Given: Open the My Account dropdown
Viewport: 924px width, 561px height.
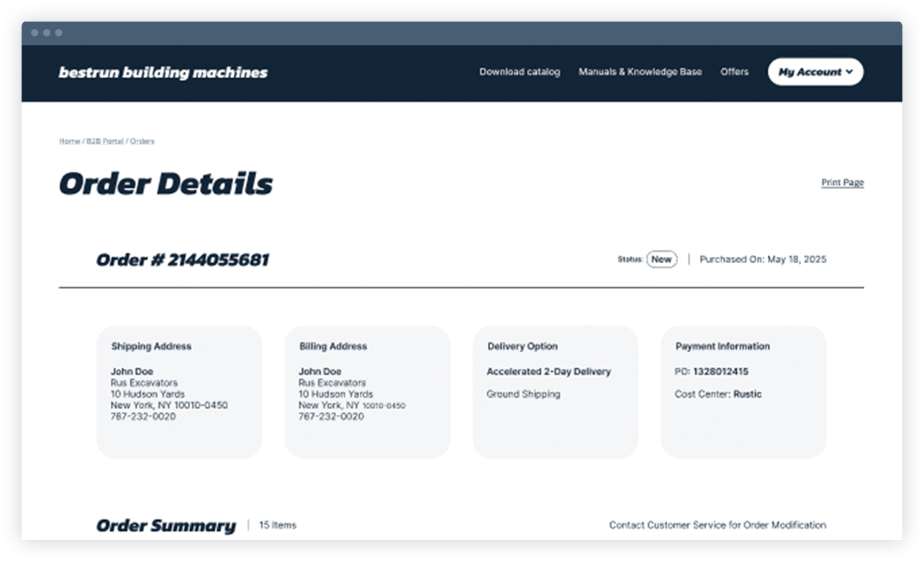Looking at the screenshot, I should pyautogui.click(x=810, y=72).
